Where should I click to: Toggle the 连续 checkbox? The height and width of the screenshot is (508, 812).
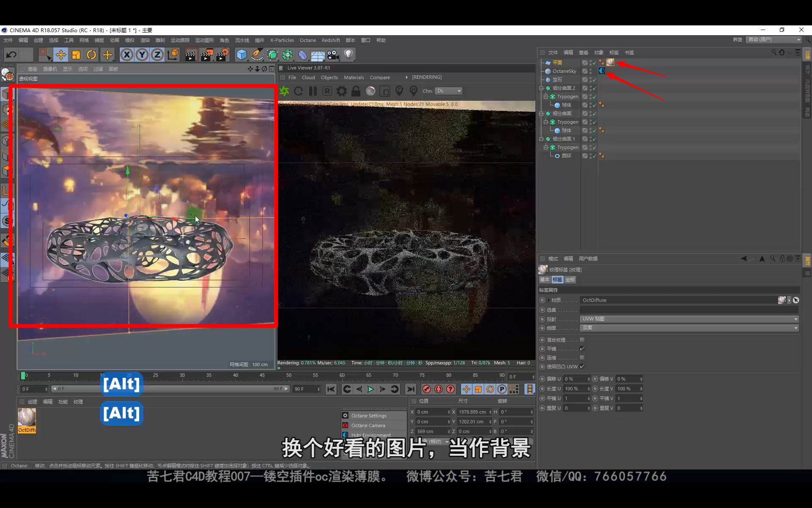pos(582,357)
